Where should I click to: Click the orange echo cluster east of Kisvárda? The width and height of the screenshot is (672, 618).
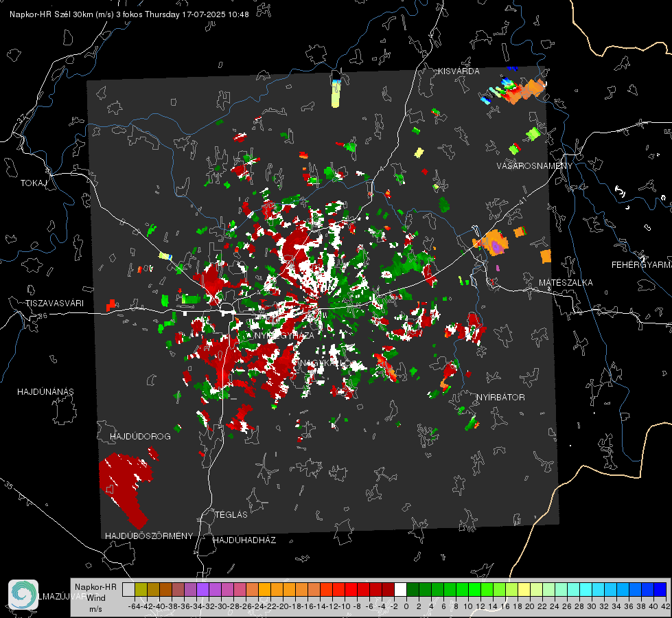coord(524,91)
